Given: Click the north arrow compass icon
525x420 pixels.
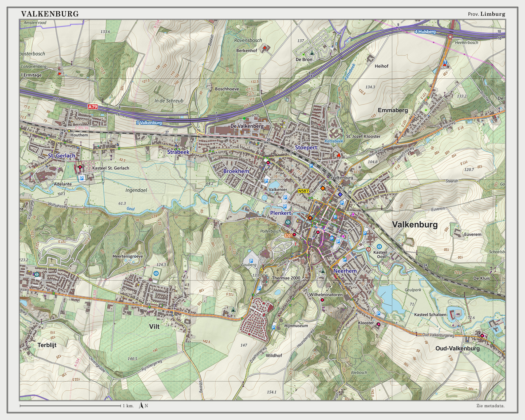Looking at the screenshot, I should point(141,406).
